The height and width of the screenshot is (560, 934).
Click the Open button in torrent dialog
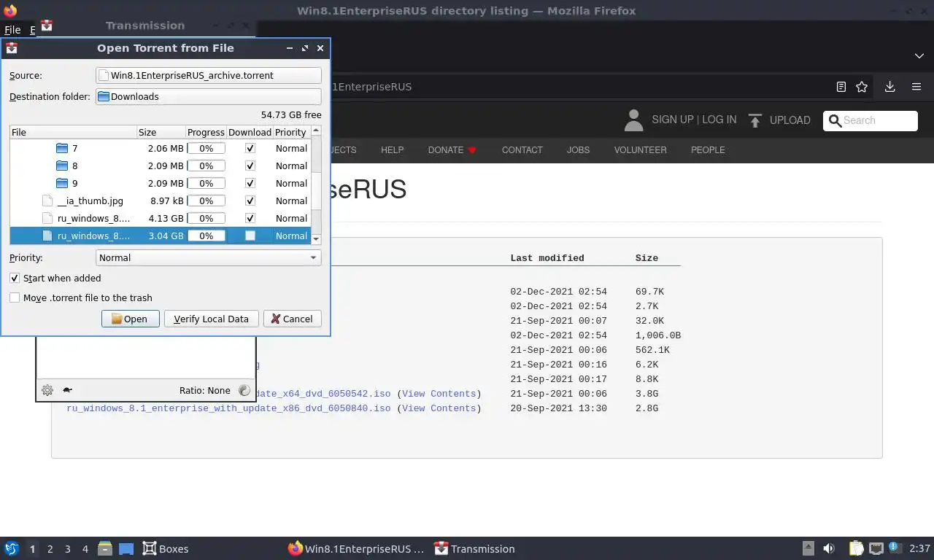pos(130,319)
